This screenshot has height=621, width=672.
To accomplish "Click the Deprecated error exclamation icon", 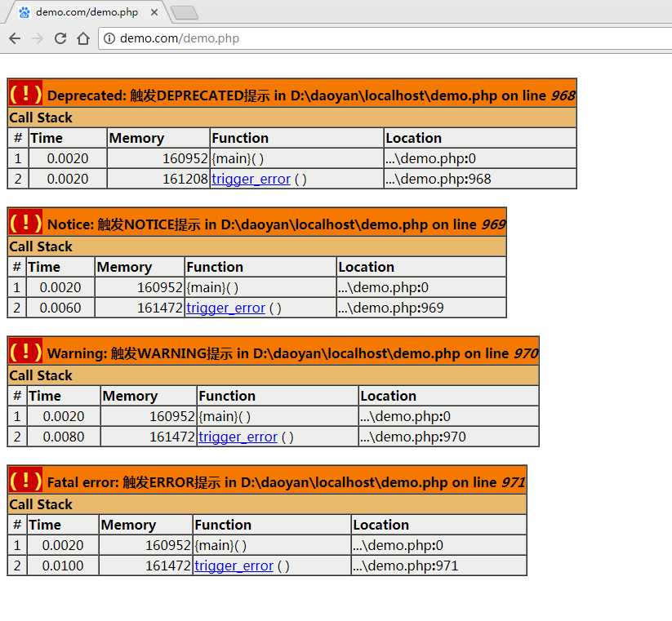I will point(25,94).
